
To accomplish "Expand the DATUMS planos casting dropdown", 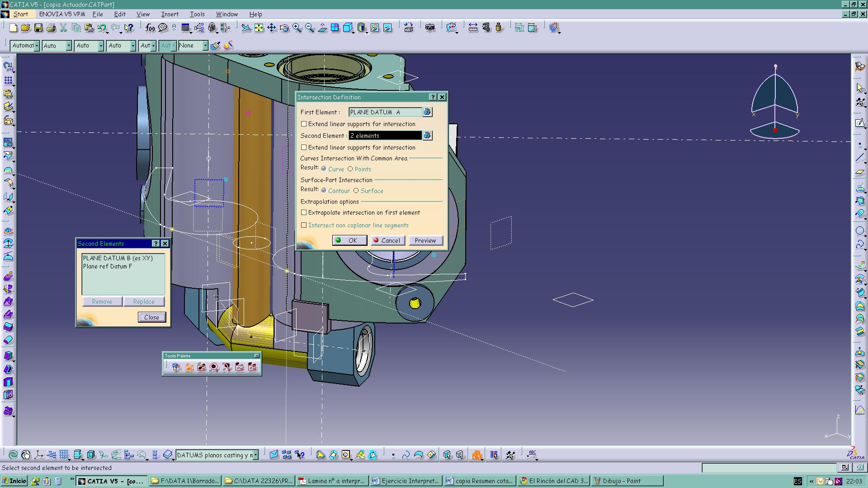I will pos(256,455).
